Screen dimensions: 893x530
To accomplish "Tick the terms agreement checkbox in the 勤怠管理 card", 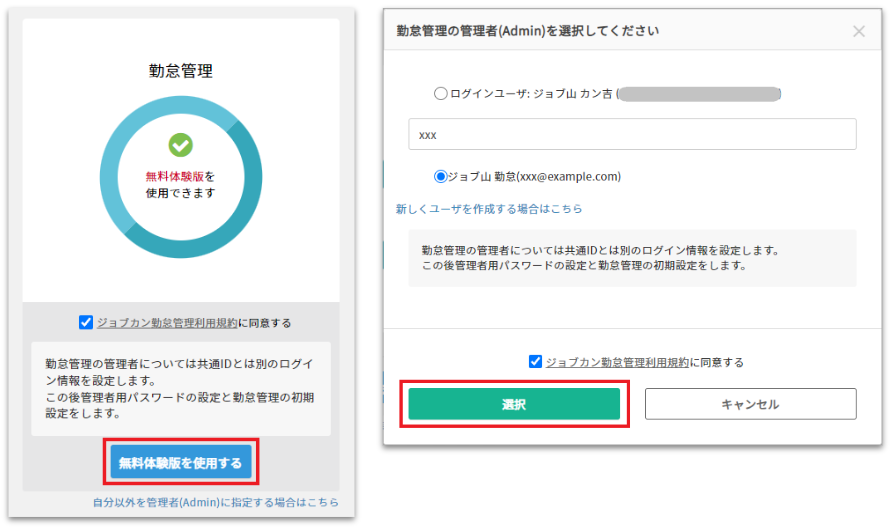I will [x=86, y=323].
